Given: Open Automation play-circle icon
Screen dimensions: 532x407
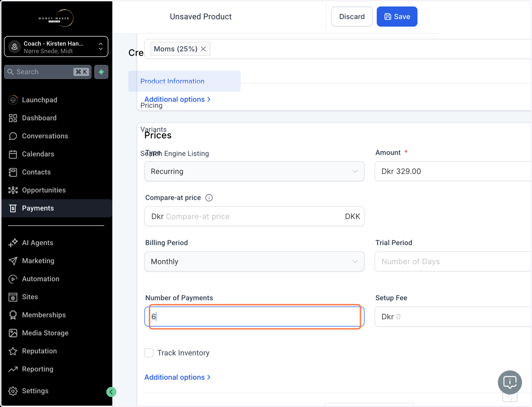Looking at the screenshot, I should pyautogui.click(x=13, y=279).
